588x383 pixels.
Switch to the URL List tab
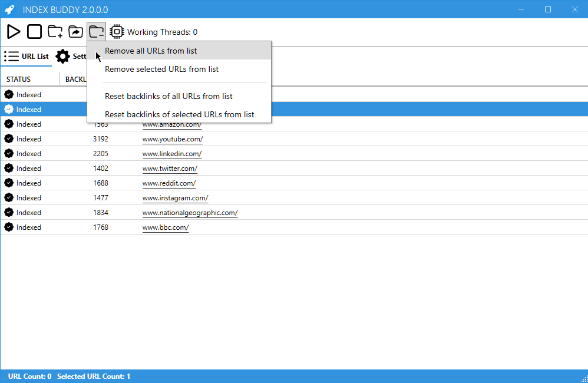27,56
